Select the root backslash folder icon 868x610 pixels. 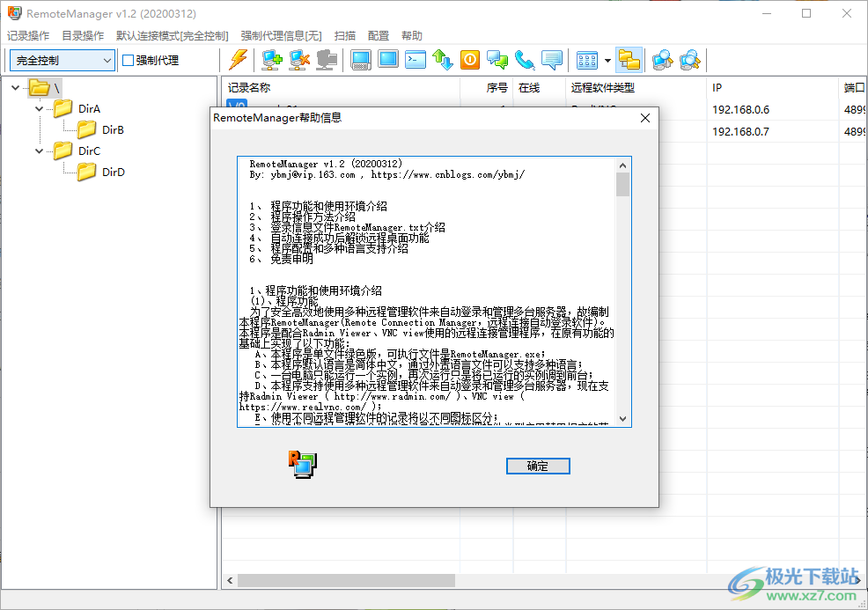click(40, 87)
